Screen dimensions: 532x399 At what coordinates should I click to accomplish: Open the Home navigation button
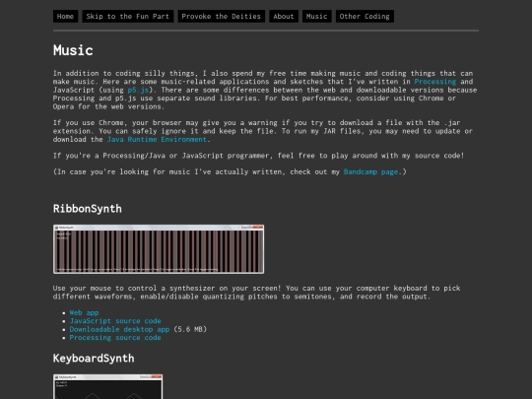click(x=65, y=17)
